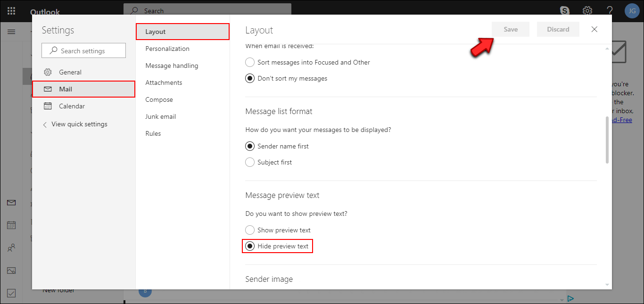Viewport: 644px width, 304px height.
Task: Click the ad choices icon at bottom
Action: coord(570,298)
